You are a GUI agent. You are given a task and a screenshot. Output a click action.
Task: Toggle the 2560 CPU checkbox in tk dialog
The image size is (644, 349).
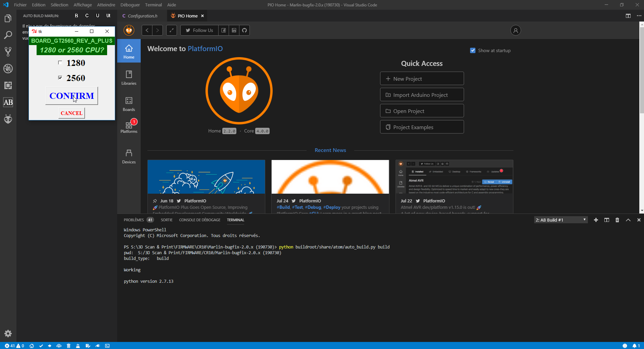(x=60, y=78)
